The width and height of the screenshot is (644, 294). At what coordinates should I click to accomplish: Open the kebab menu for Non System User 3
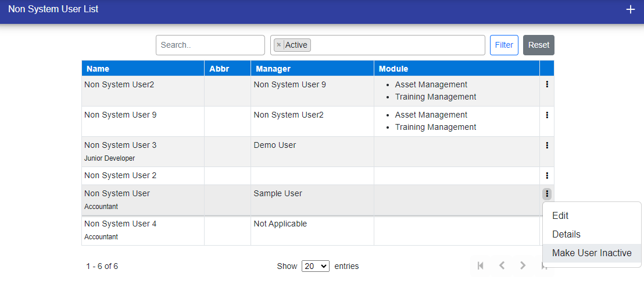(x=547, y=145)
